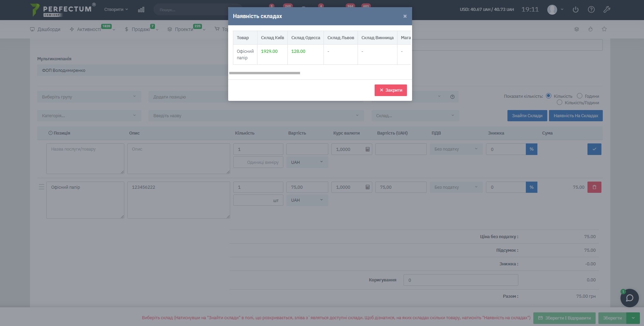The width and height of the screenshot is (644, 326).
Task: Click the blue checkmark add item button
Action: [x=594, y=149]
